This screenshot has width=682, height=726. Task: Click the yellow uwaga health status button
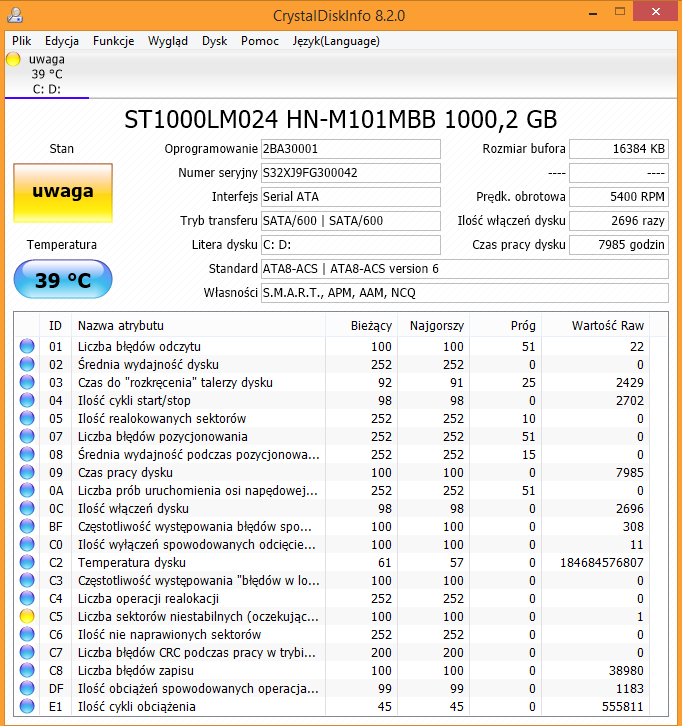(63, 193)
